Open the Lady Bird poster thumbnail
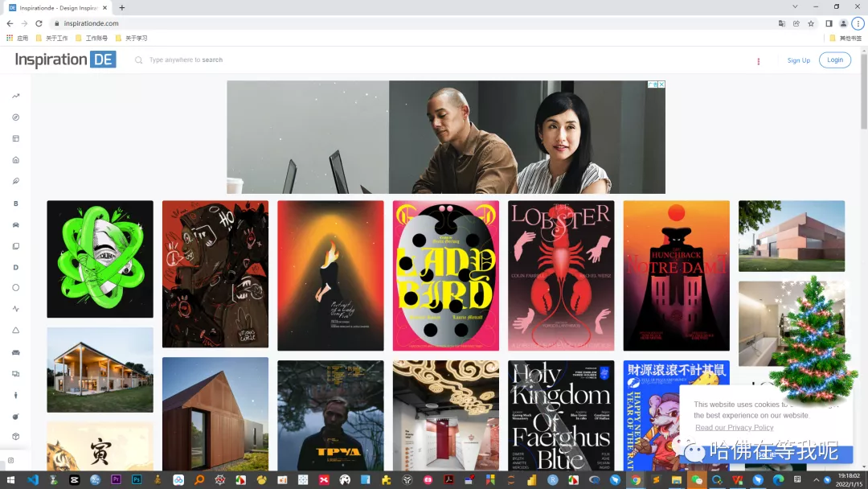Image resolution: width=868 pixels, height=489 pixels. [445, 275]
